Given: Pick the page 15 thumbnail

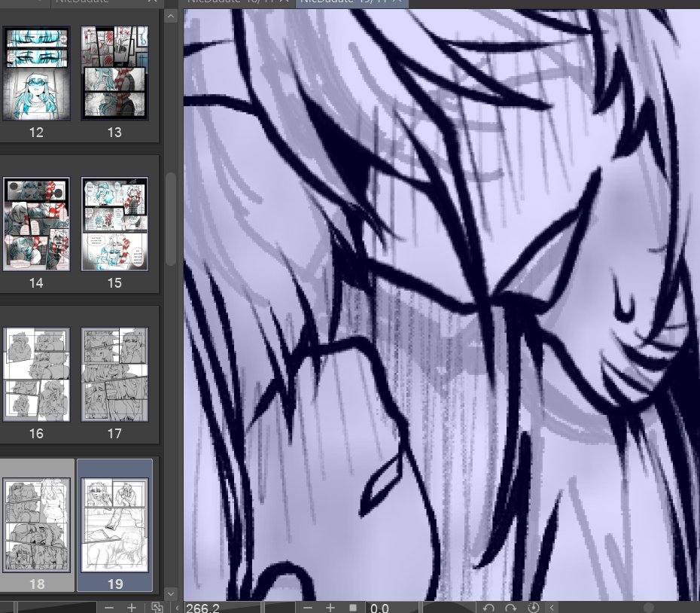Looking at the screenshot, I should [x=114, y=224].
